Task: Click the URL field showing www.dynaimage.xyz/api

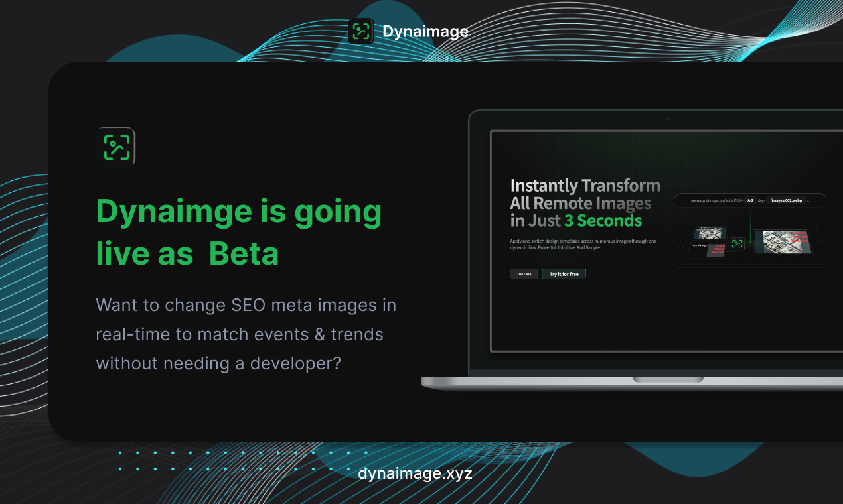Action: [x=716, y=200]
